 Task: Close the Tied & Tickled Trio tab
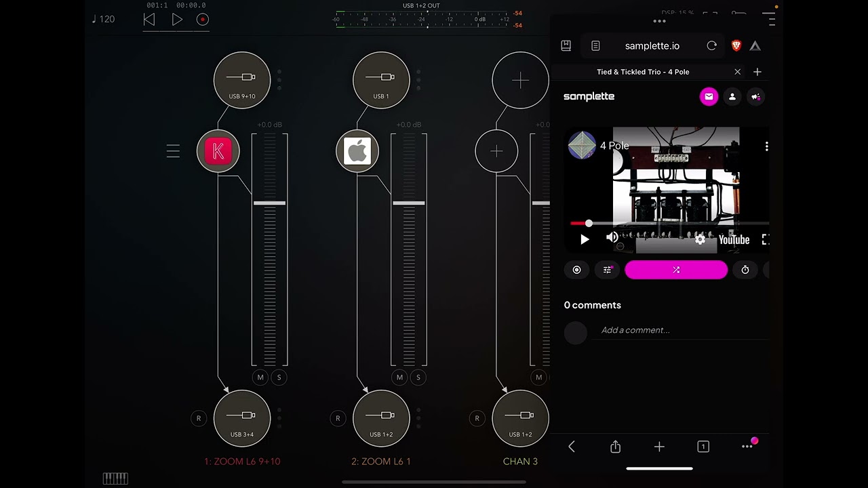coord(738,72)
